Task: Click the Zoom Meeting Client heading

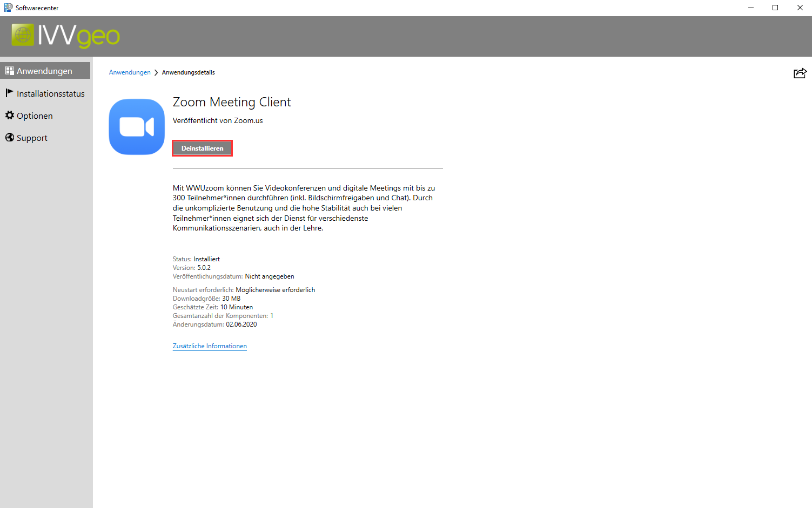Action: point(232,102)
